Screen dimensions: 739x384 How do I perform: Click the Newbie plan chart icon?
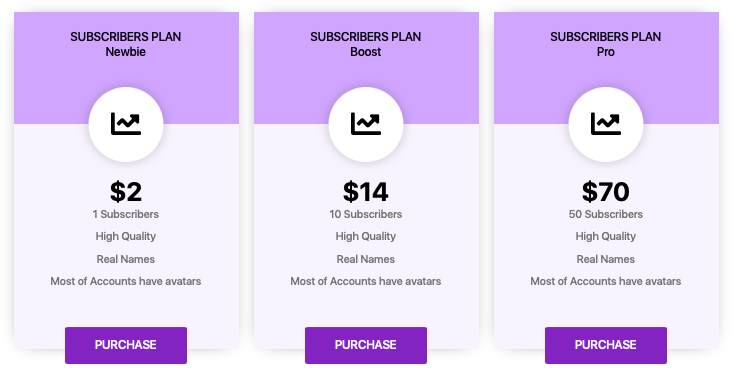coord(126,124)
